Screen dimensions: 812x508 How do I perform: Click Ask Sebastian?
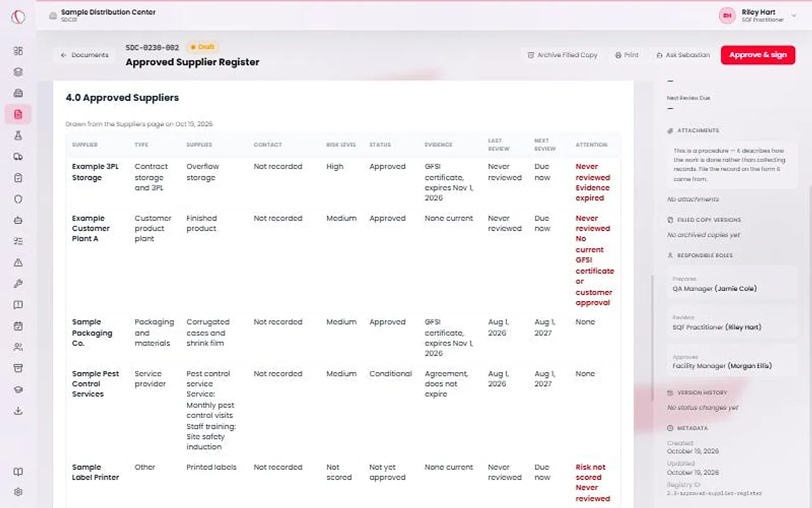click(x=683, y=55)
